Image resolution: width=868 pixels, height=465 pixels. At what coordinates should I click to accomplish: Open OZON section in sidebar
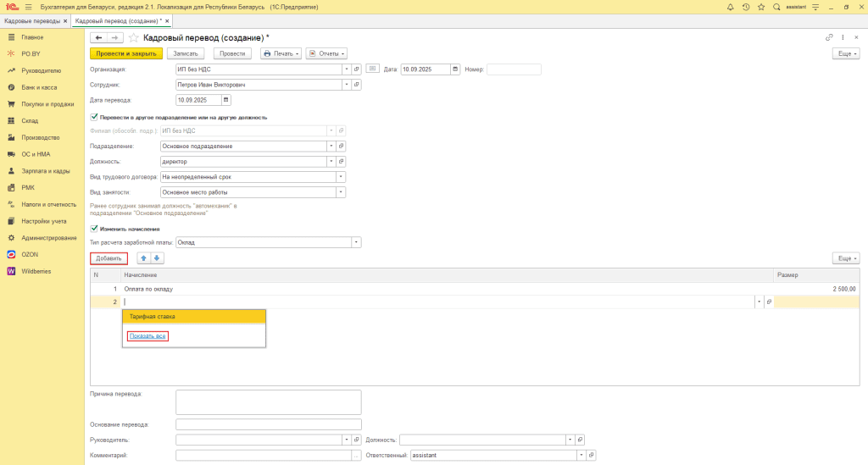click(x=30, y=254)
